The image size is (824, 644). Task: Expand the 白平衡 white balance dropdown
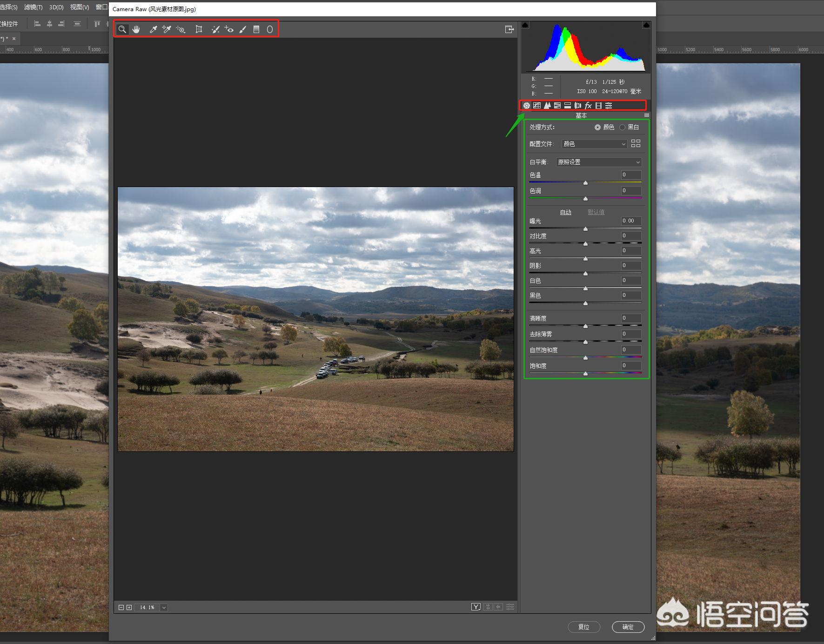[598, 162]
